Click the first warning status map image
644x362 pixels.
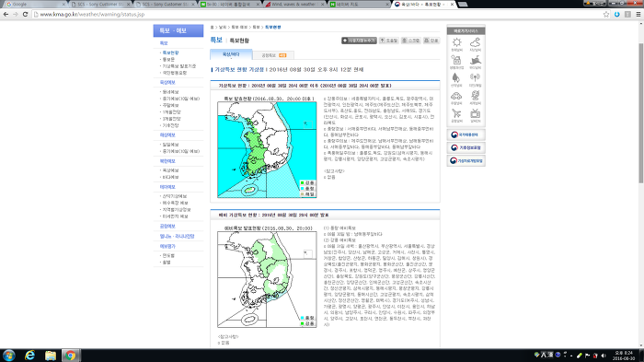267,150
